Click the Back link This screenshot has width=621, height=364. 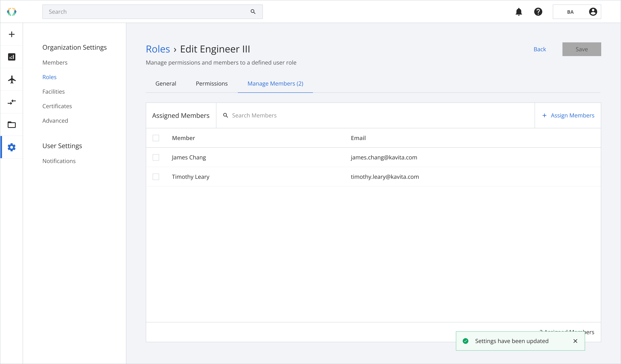click(x=540, y=49)
